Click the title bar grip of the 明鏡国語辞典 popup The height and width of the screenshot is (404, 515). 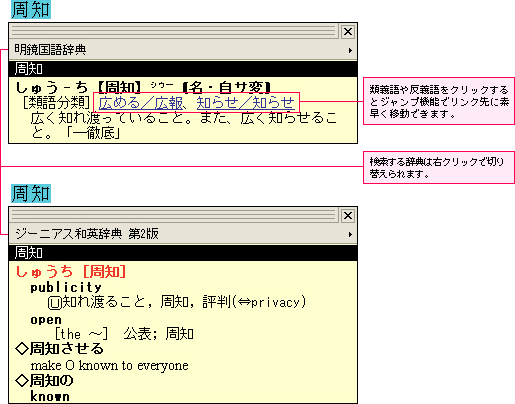tap(174, 31)
